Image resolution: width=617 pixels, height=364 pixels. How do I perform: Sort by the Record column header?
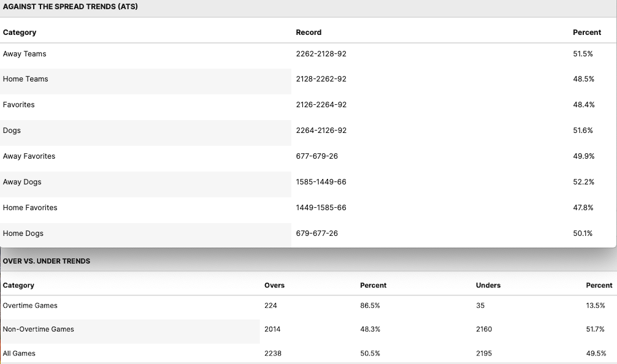[x=308, y=32]
